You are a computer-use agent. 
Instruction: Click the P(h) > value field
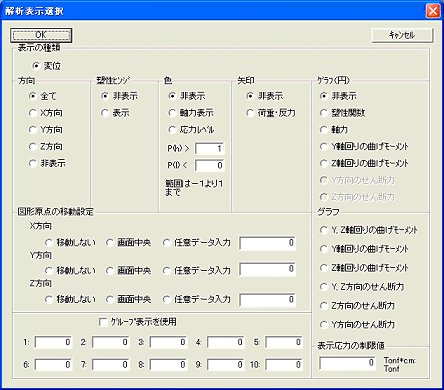pos(210,148)
